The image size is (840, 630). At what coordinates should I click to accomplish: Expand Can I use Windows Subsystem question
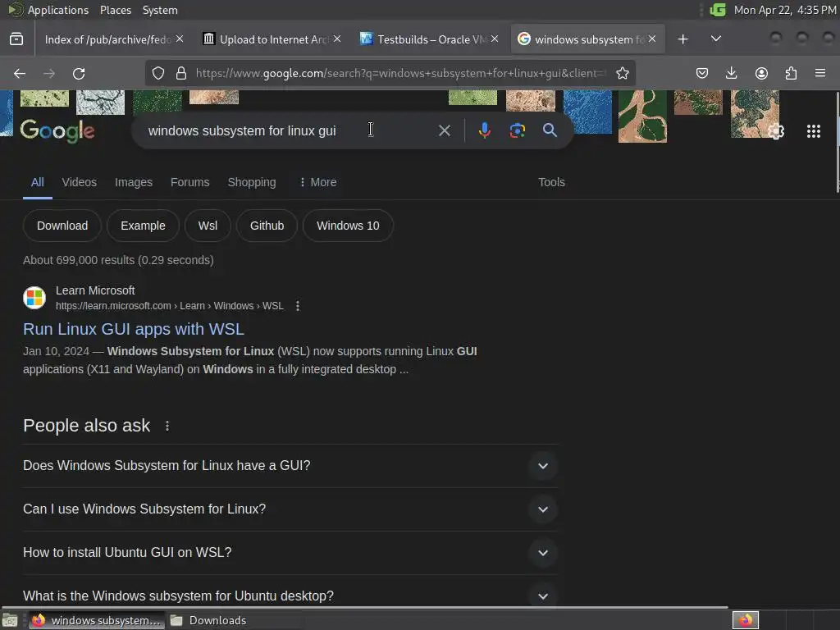[x=290, y=509]
